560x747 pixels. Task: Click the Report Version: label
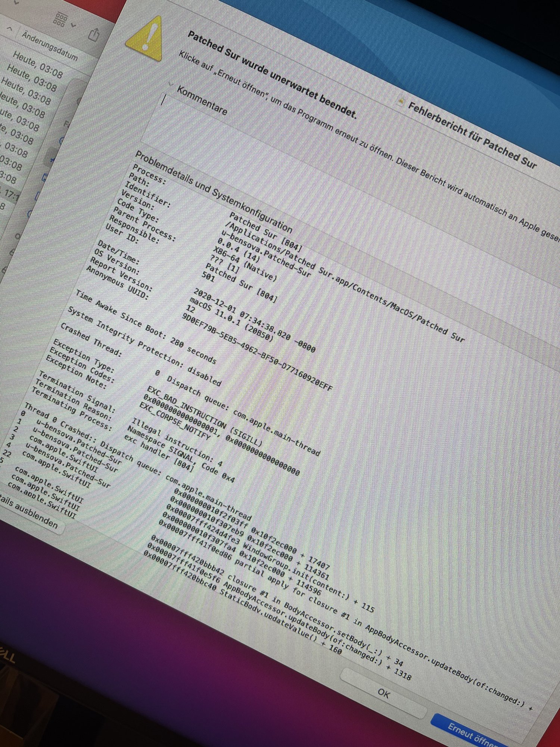click(121, 275)
